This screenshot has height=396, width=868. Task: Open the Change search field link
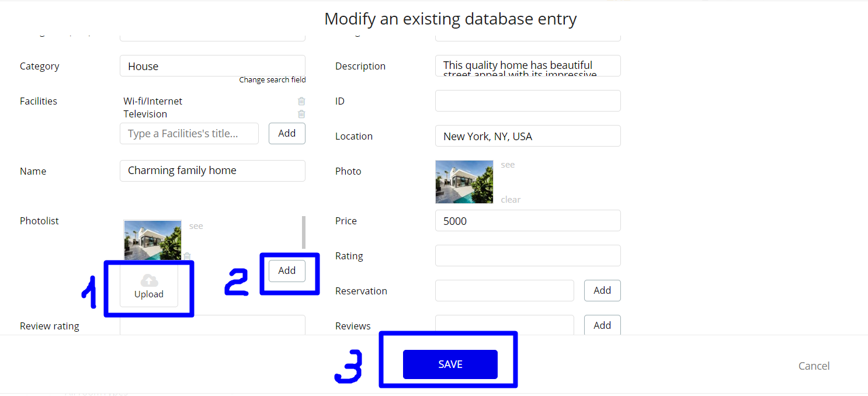272,79
